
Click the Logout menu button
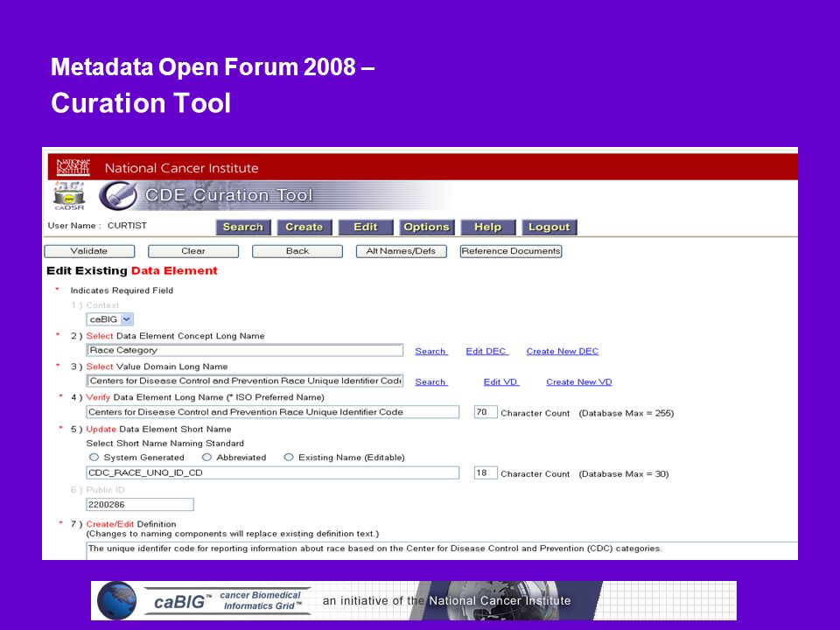pyautogui.click(x=549, y=227)
